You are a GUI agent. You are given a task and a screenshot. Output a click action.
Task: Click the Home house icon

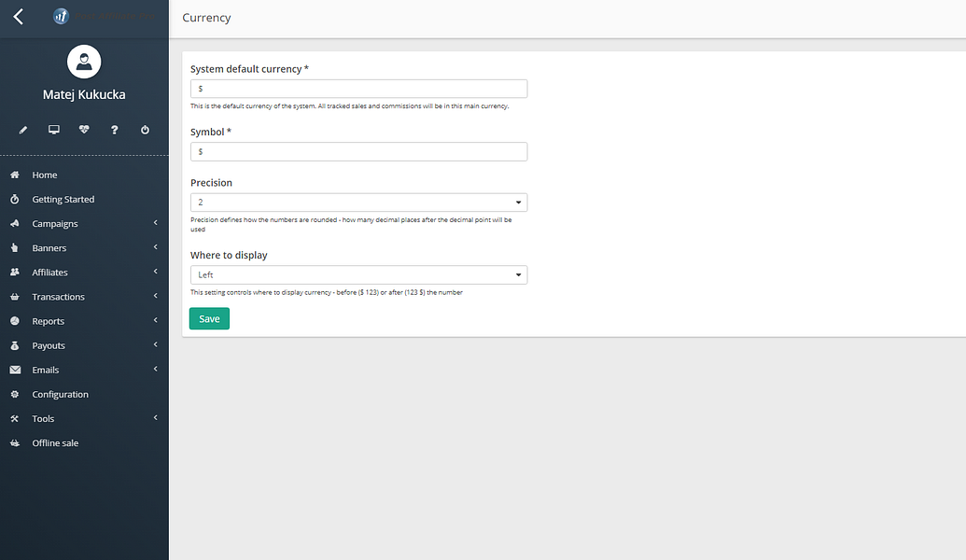coord(15,175)
